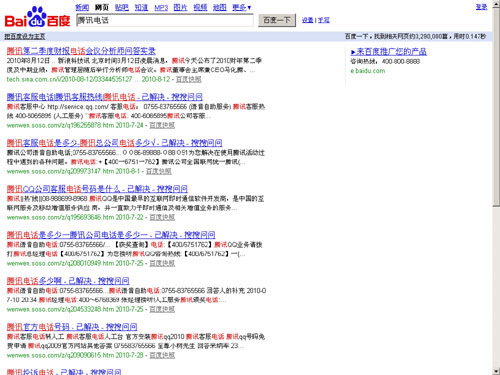This screenshot has height=375, width=500.
Task: Select the 网页 search tab
Action: (102, 7)
